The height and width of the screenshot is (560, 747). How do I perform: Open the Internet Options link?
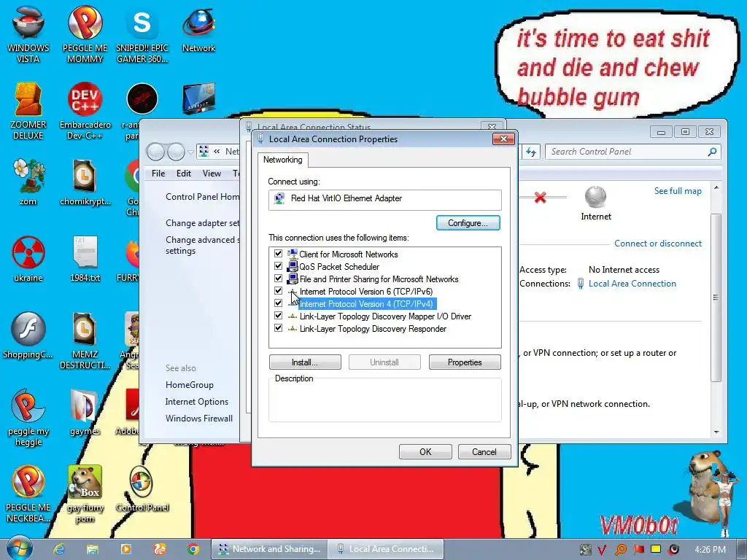(197, 402)
